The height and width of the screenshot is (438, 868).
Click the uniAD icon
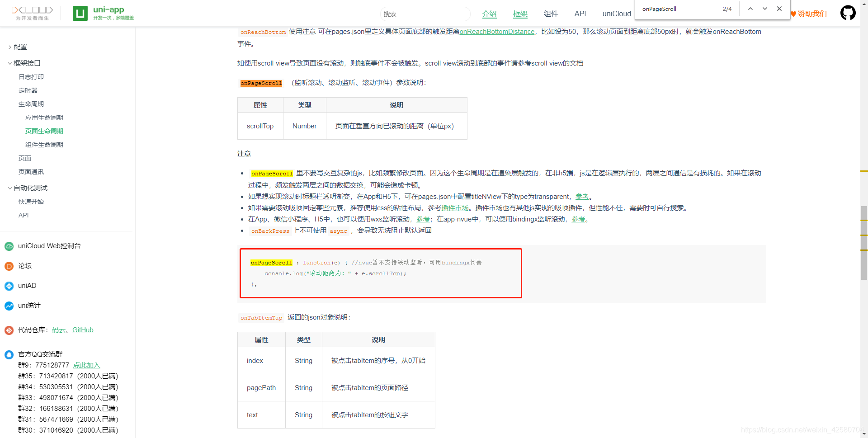pyautogui.click(x=9, y=286)
